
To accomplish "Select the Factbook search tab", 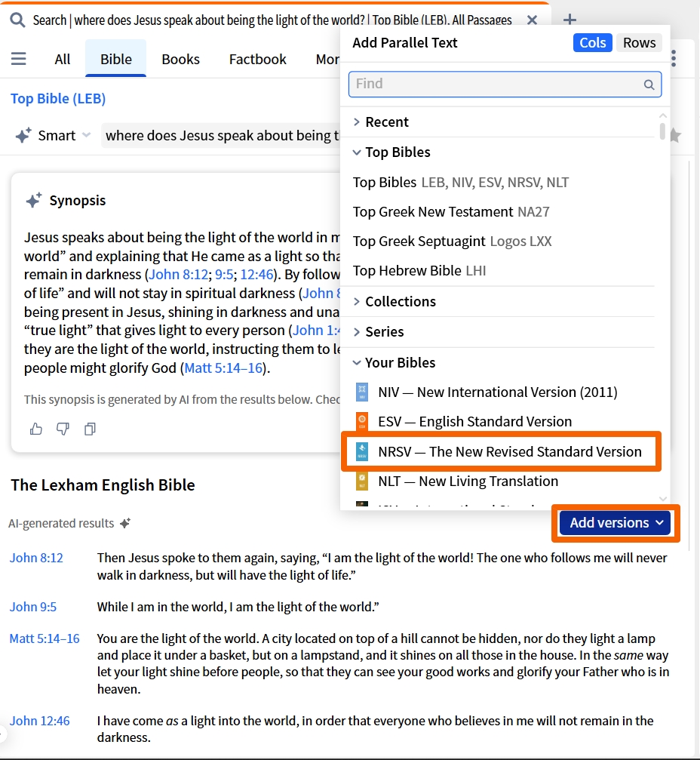I will tap(258, 59).
